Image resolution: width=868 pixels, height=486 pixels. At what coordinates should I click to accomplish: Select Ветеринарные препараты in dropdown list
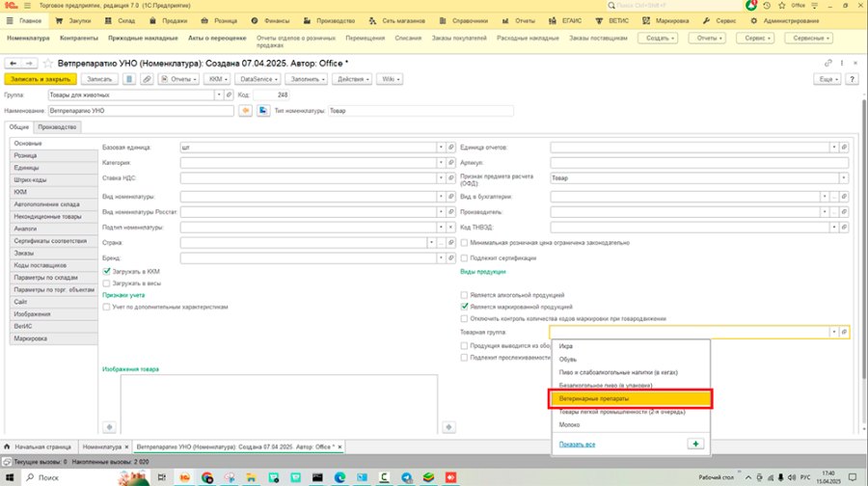click(630, 398)
